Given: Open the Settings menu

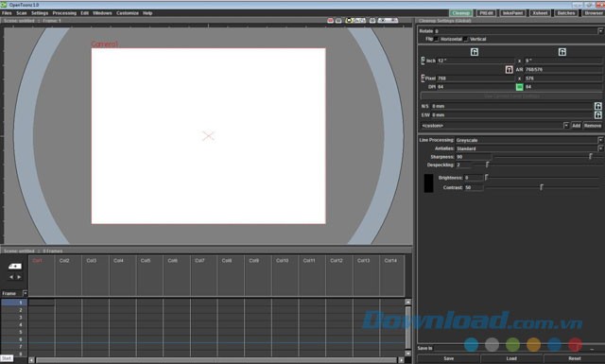Looking at the screenshot, I should (40, 13).
